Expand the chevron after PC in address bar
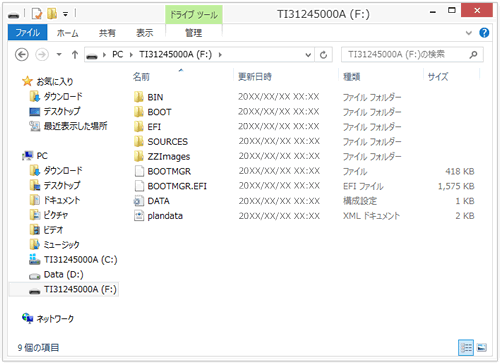 click(131, 55)
